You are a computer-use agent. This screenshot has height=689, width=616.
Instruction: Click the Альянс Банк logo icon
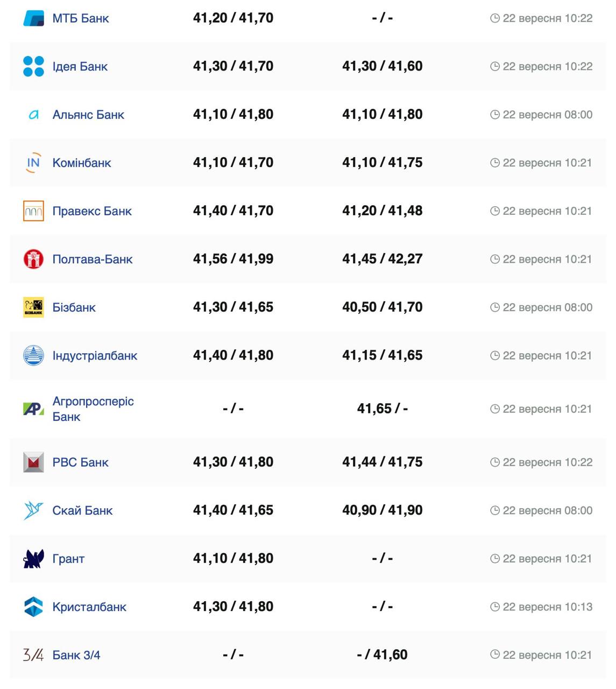coord(33,115)
